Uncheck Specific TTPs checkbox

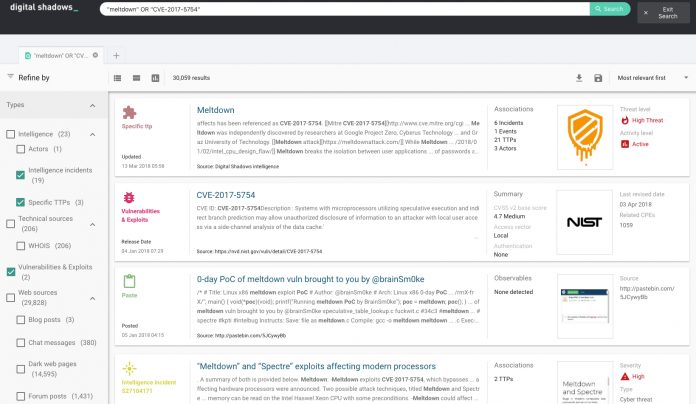coord(20,202)
